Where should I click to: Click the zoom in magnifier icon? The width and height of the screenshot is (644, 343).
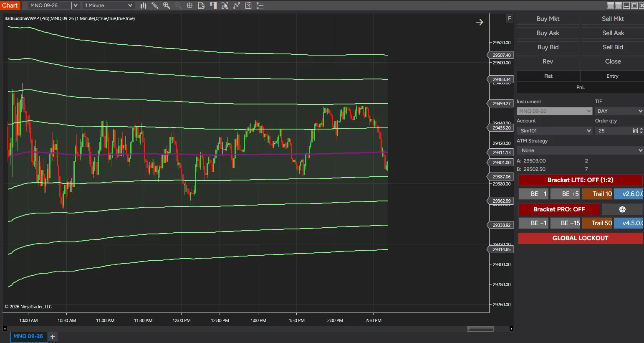pyautogui.click(x=167, y=5)
